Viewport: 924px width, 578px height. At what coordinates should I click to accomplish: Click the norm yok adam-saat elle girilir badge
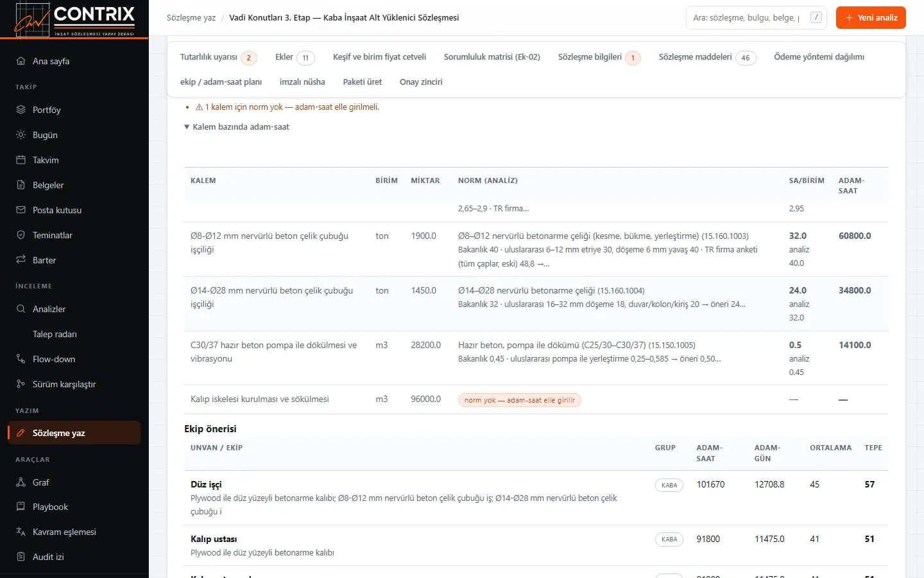tap(519, 400)
